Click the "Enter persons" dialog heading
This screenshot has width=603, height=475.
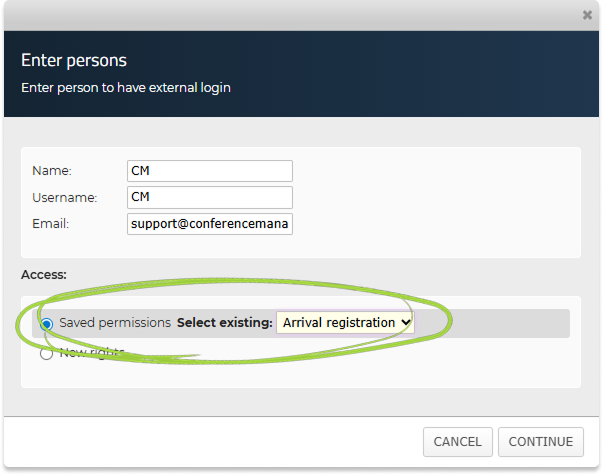[x=74, y=61]
